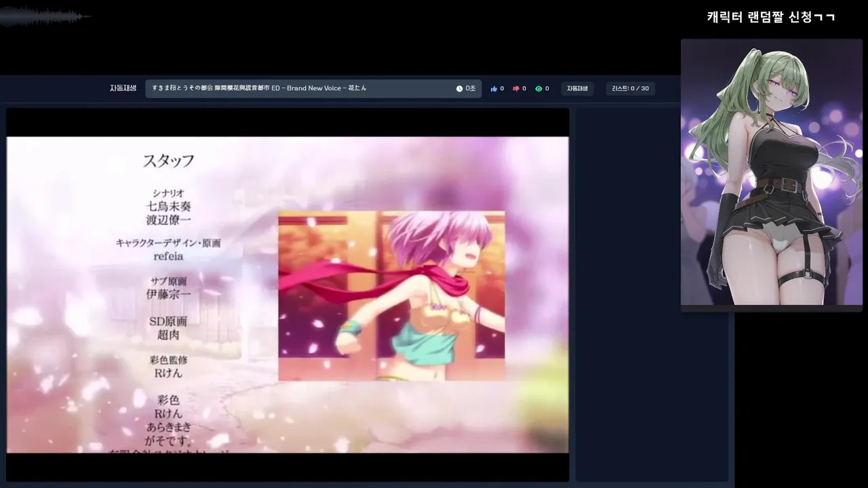Image resolution: width=868 pixels, height=488 pixels.
Task: Click the 리스트: 0 / 30 button
Action: click(x=630, y=89)
